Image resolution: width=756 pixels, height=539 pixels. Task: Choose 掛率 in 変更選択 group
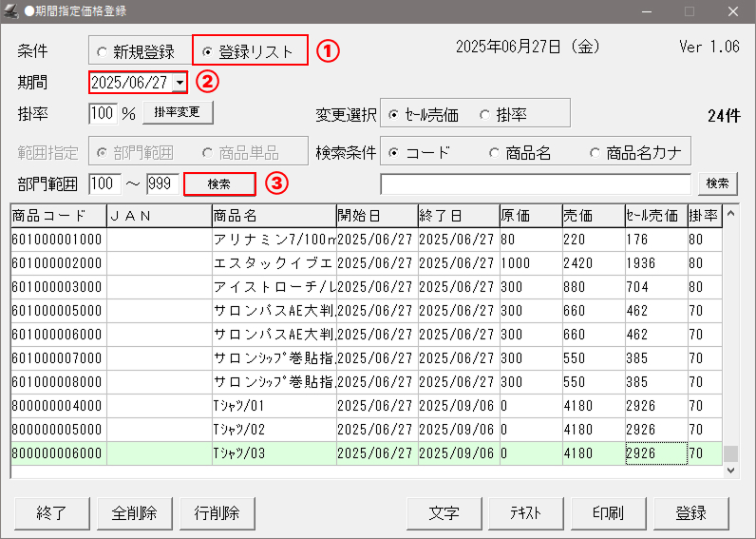(485, 115)
